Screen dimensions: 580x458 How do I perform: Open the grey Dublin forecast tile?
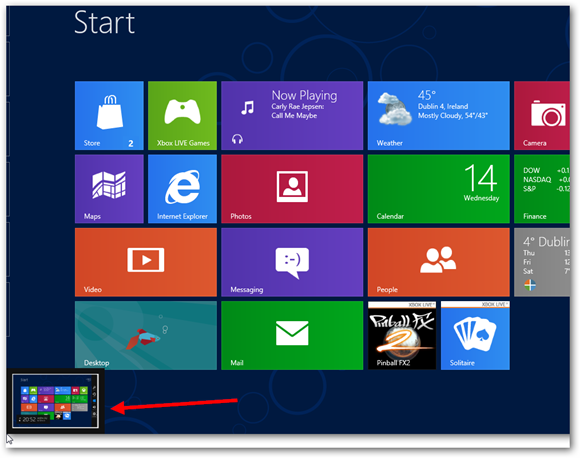click(x=542, y=262)
